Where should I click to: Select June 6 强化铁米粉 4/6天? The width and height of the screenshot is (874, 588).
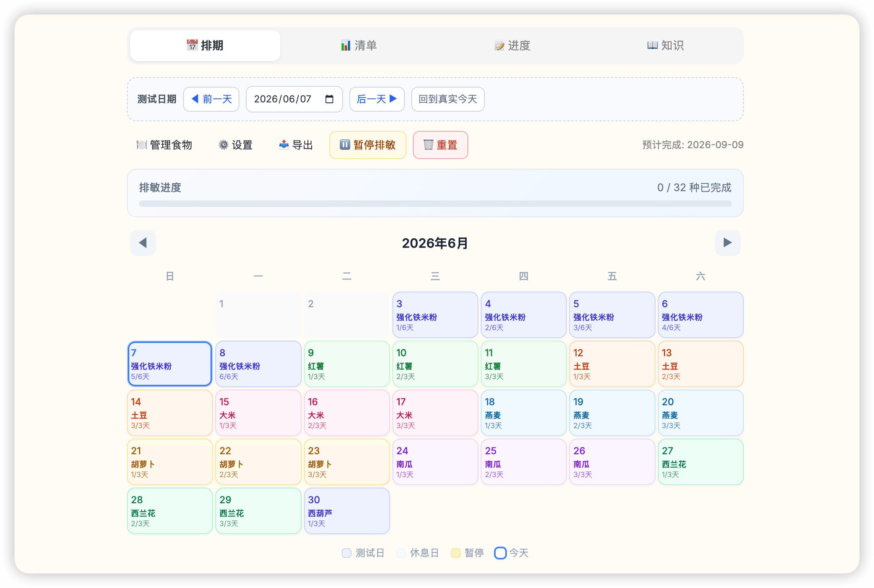coord(701,315)
